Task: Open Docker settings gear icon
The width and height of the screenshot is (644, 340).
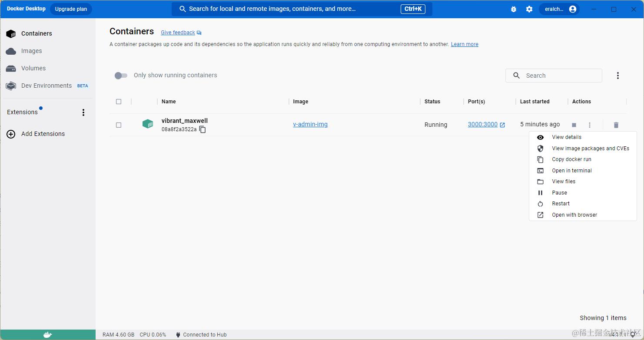Action: (529, 9)
